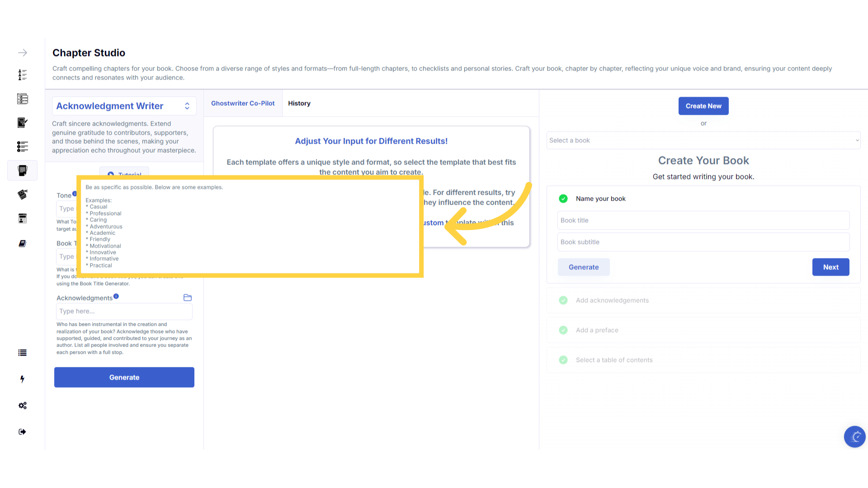Open the book icon in sidebar

coord(22,244)
